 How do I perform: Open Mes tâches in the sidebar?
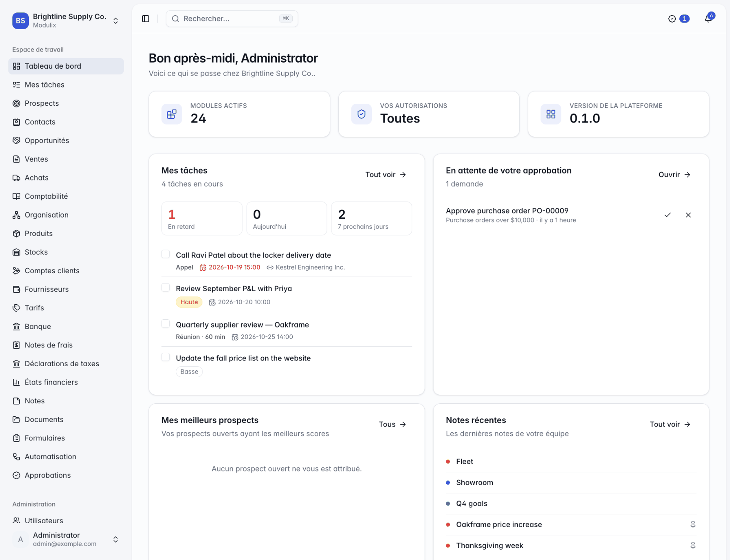[66, 85]
